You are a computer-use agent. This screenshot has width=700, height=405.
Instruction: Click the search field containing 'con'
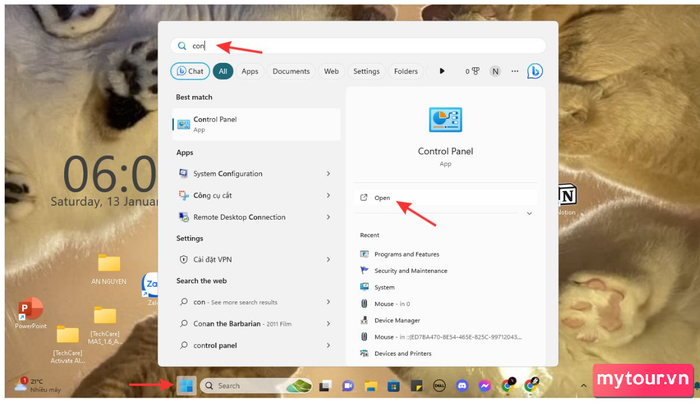(x=358, y=46)
